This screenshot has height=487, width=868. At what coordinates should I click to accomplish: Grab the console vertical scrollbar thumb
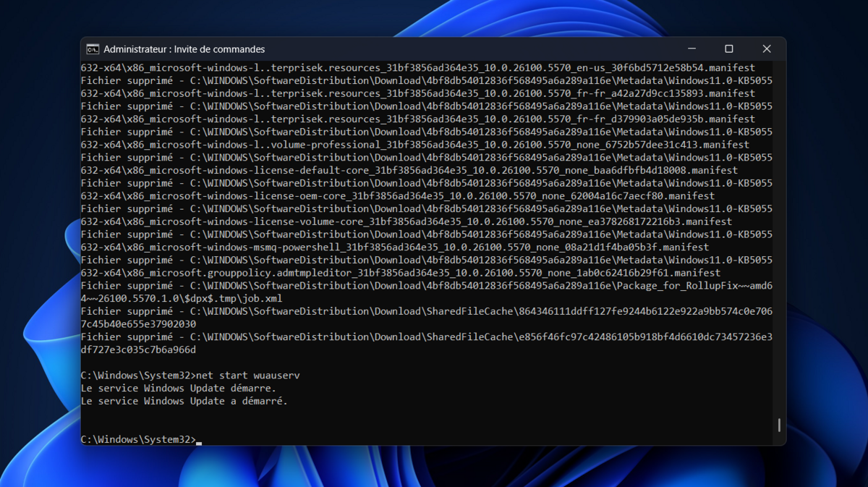coord(779,425)
